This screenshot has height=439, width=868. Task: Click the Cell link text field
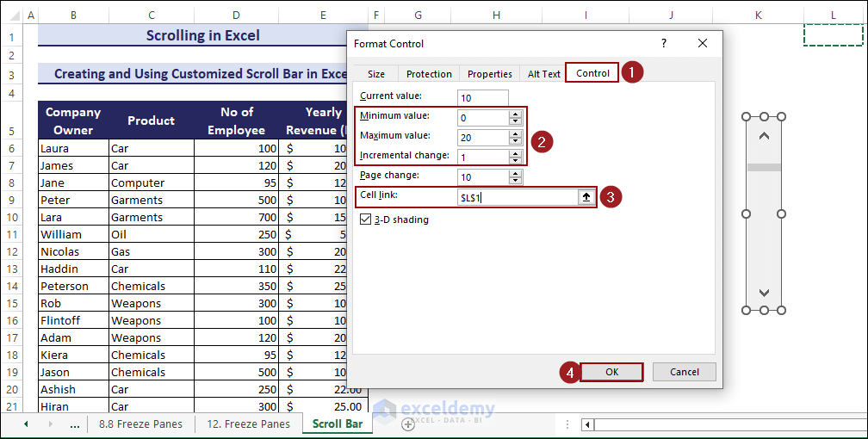point(518,197)
